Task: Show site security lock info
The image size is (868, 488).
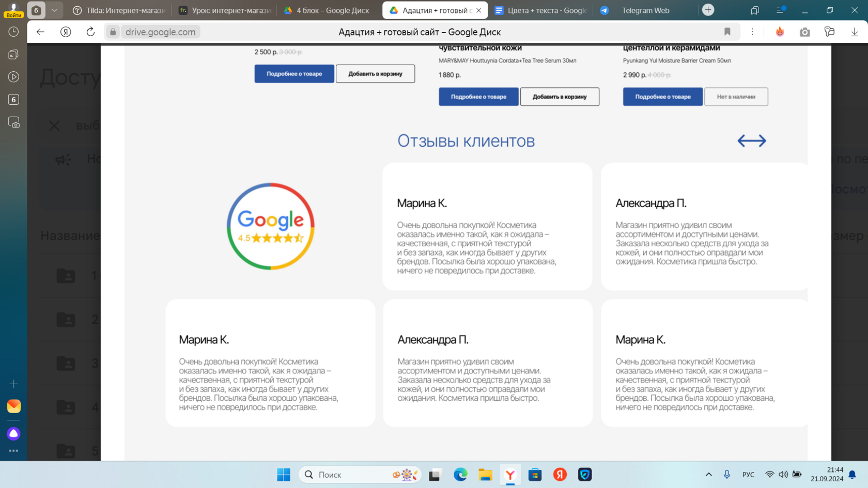Action: (x=113, y=32)
